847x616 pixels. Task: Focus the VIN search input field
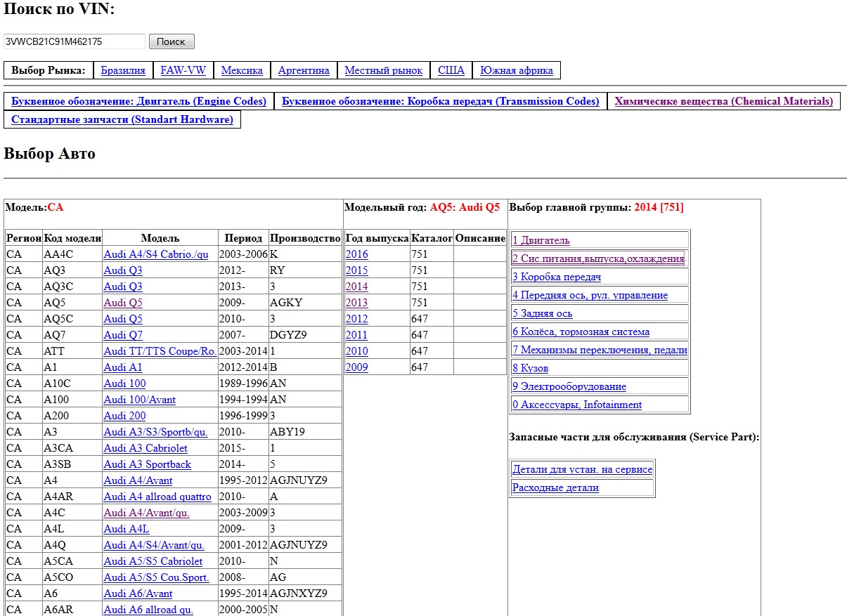click(75, 41)
